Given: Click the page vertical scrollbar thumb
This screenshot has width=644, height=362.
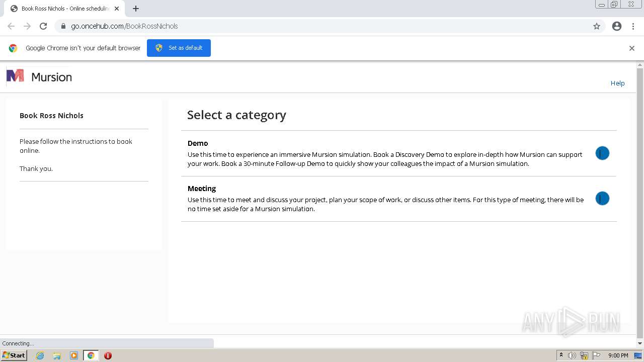Looking at the screenshot, I should pyautogui.click(x=640, y=204).
